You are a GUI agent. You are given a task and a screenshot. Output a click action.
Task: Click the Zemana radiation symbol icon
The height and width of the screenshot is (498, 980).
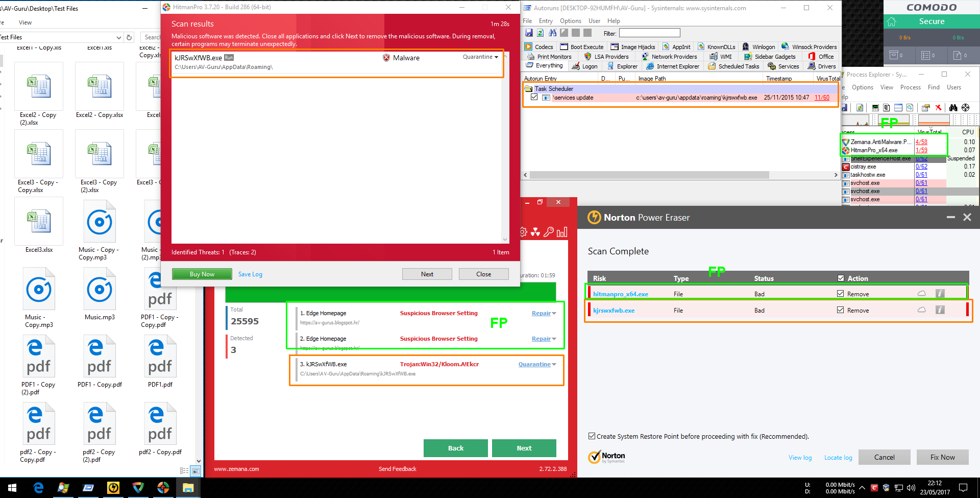tap(535, 232)
